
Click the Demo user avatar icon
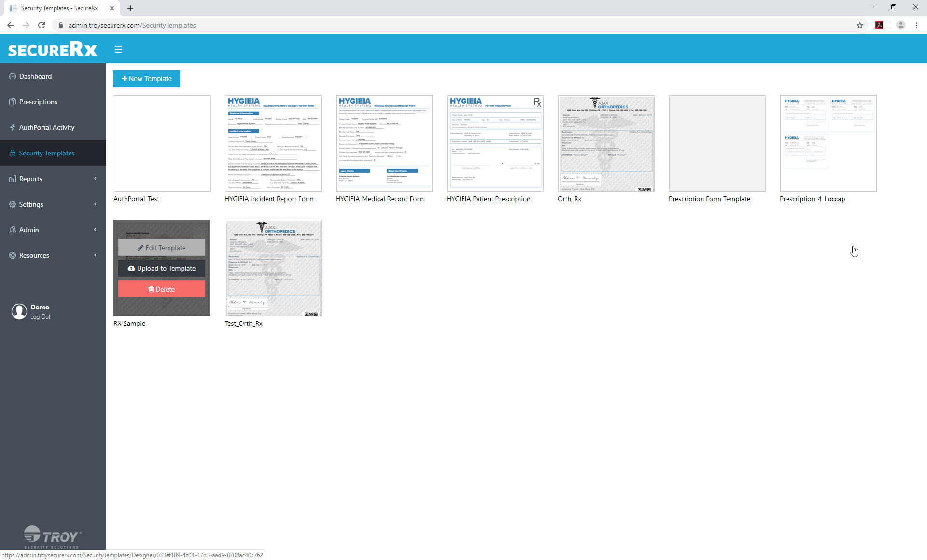click(x=19, y=311)
